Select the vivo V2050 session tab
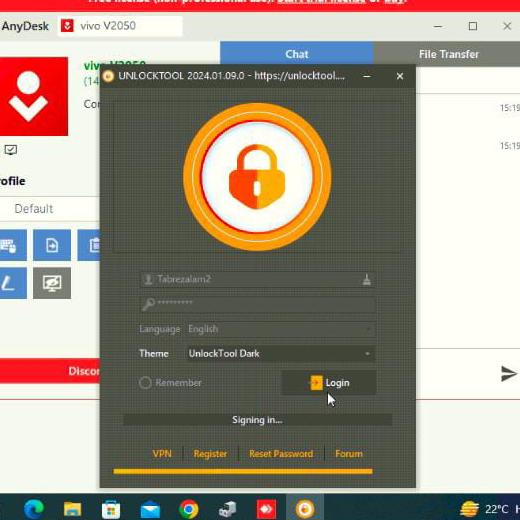 click(120, 26)
